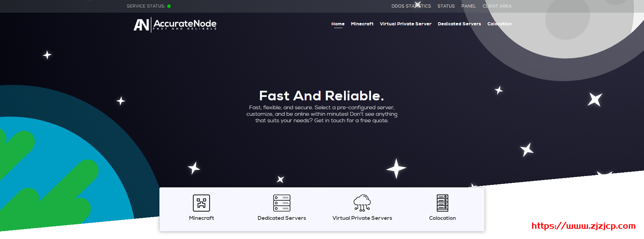Select the Dedicated Servers card label
Viewport: 644px width, 239px height.
pyautogui.click(x=282, y=218)
